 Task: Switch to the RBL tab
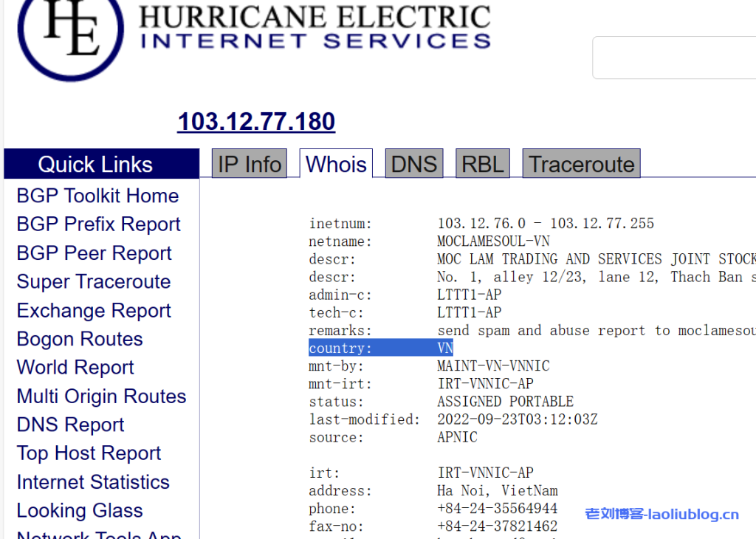tap(482, 164)
